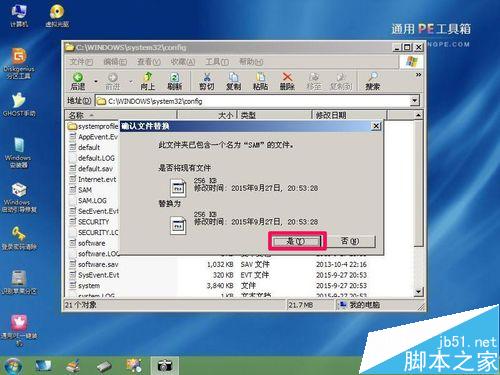Open Diskgenius partition tool icon
Screen dimensions: 500x375
[19, 63]
